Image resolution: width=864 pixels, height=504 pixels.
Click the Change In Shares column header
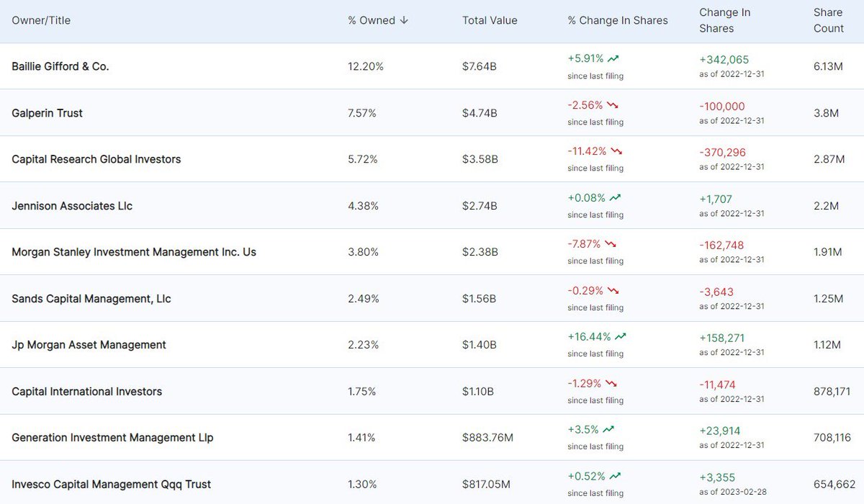point(725,20)
